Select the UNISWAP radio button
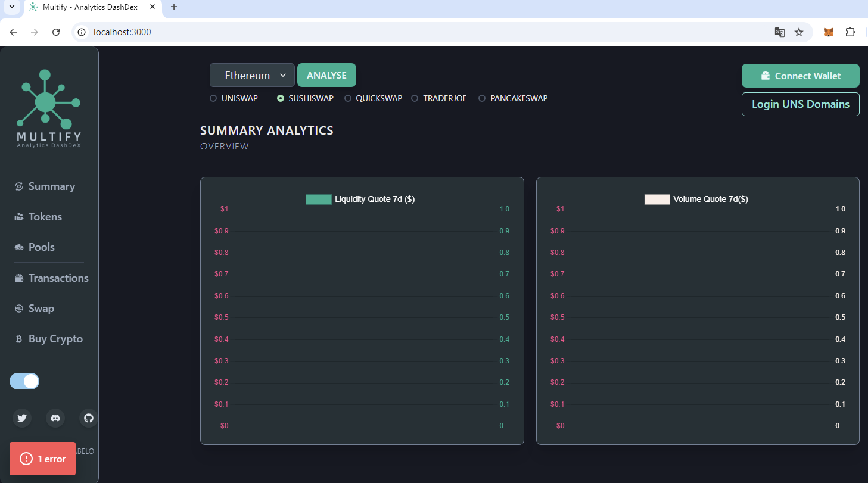This screenshot has height=483, width=868. pyautogui.click(x=213, y=98)
